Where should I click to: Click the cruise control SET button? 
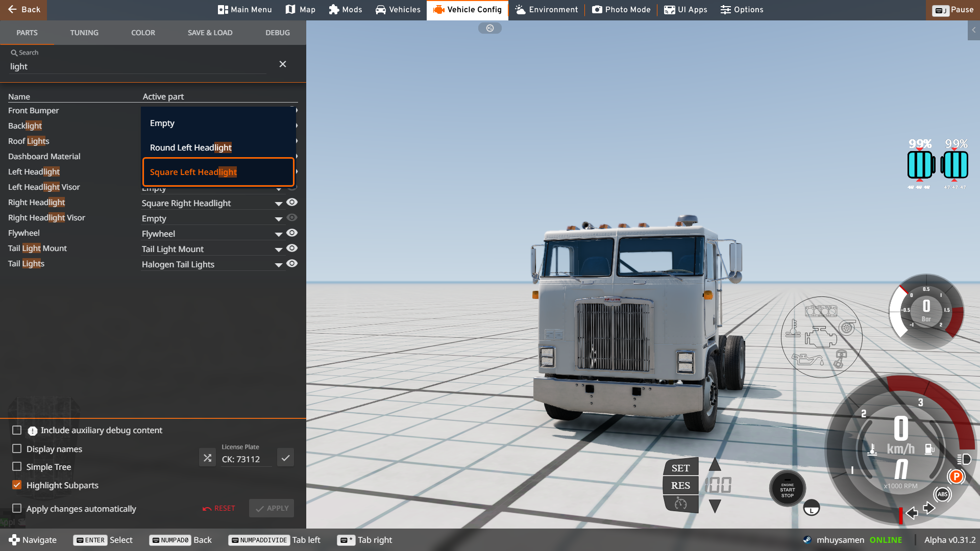coord(680,468)
